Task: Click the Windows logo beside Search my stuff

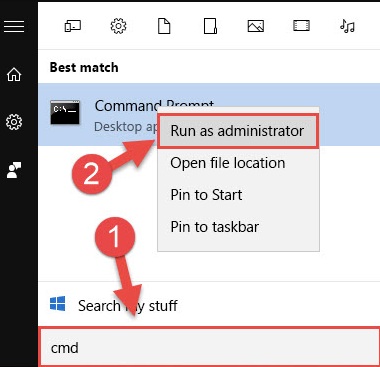Action: 58,304
